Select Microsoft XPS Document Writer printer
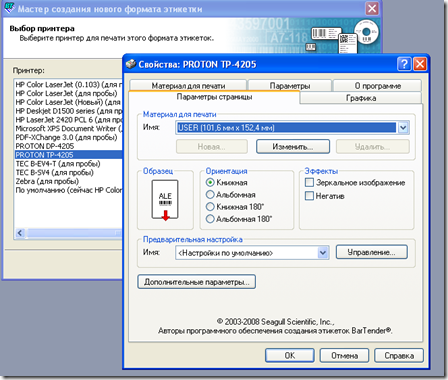 click(x=69, y=129)
